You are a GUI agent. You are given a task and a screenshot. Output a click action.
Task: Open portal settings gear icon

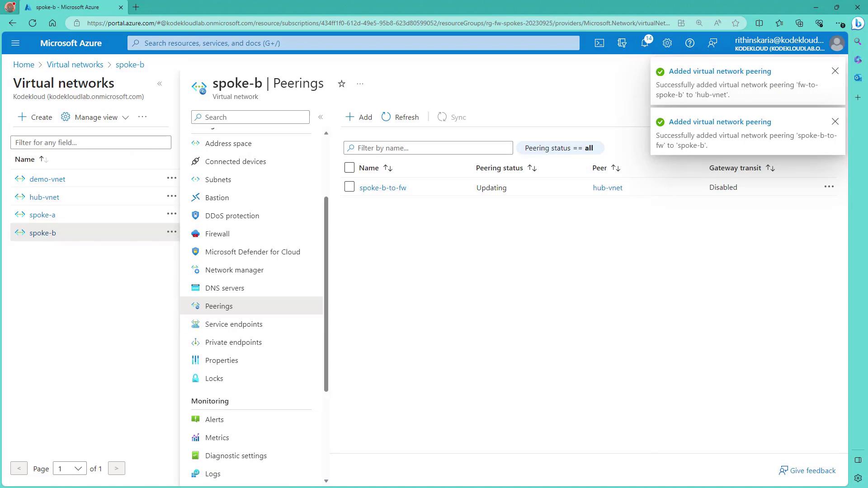[x=667, y=43]
